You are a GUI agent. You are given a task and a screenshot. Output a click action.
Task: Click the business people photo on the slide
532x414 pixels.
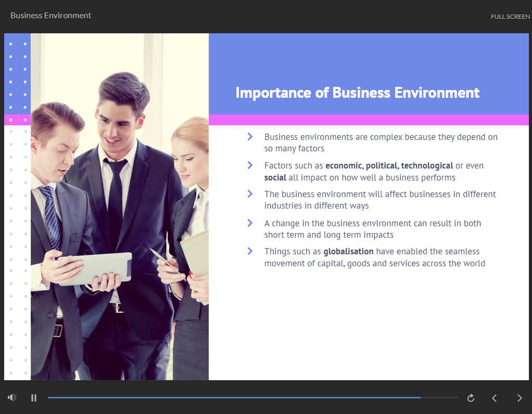point(119,206)
